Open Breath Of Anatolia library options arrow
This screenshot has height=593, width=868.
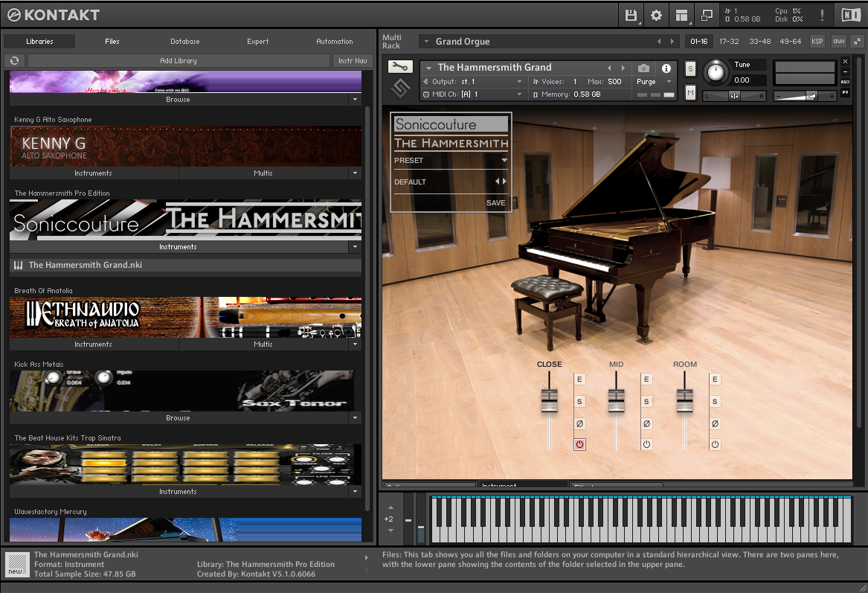(x=356, y=344)
